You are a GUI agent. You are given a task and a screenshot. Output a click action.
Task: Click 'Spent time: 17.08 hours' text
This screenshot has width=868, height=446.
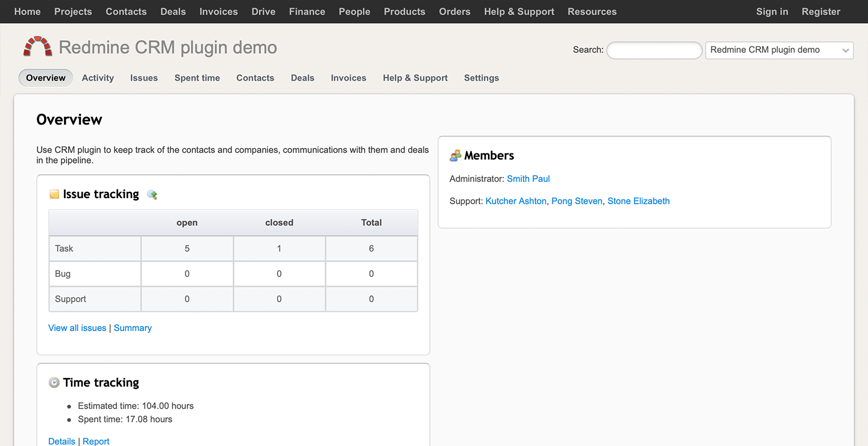coord(125,419)
